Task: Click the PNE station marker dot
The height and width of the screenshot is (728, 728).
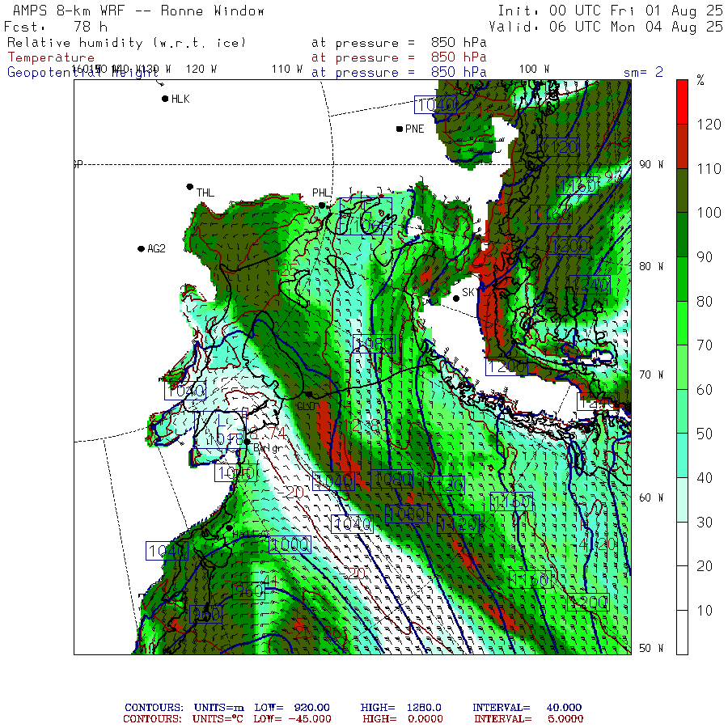Action: [x=400, y=129]
